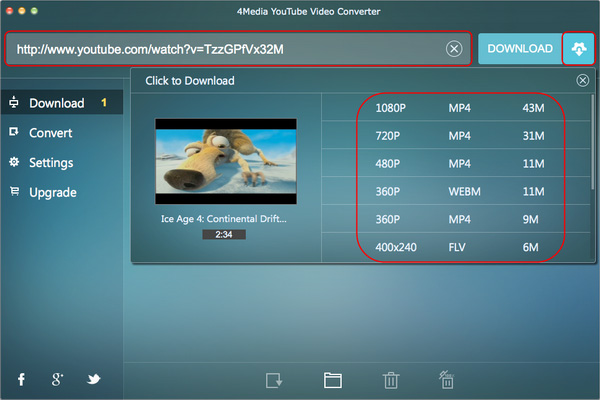Open the Settings section

(x=51, y=162)
